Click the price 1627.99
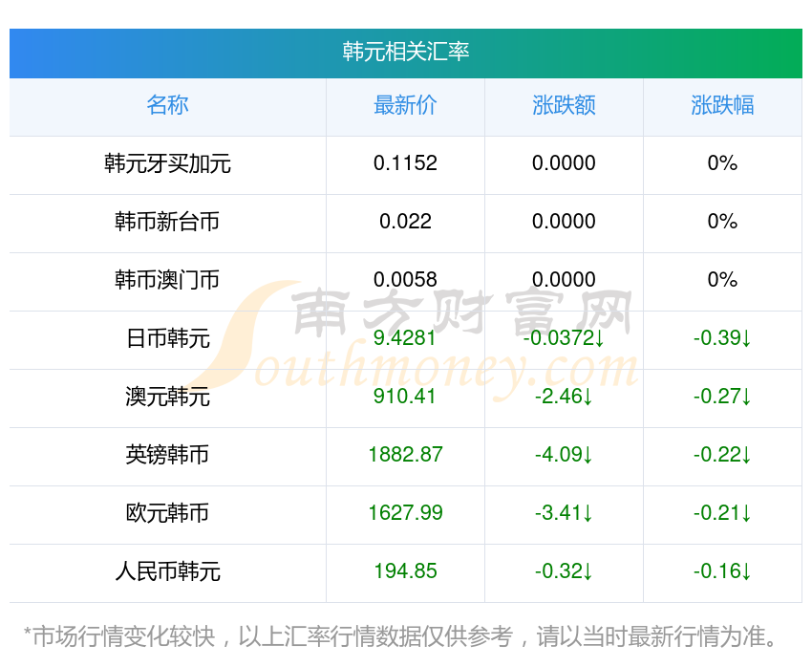 pyautogui.click(x=405, y=513)
